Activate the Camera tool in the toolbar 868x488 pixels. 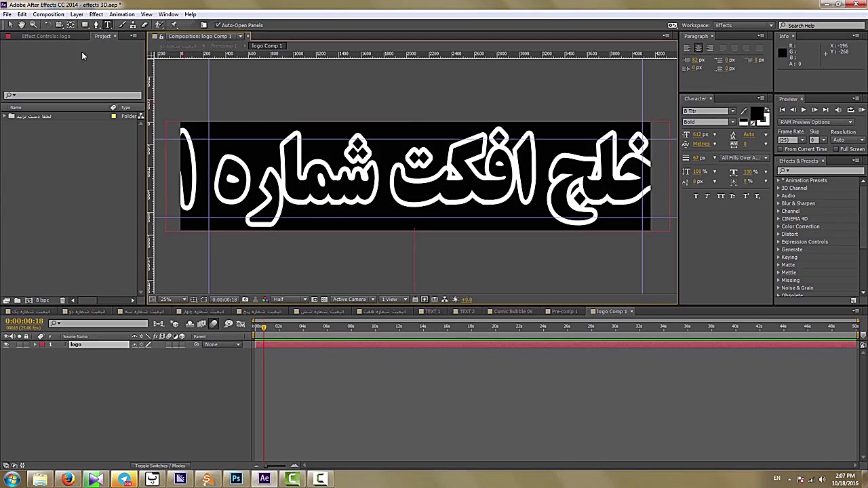click(58, 25)
